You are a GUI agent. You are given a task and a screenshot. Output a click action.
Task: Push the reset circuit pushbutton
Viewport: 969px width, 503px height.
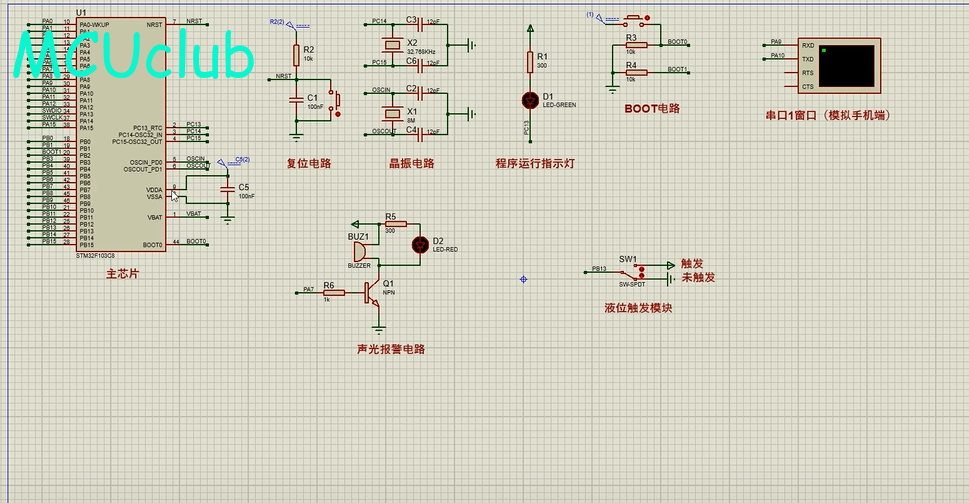(334, 103)
